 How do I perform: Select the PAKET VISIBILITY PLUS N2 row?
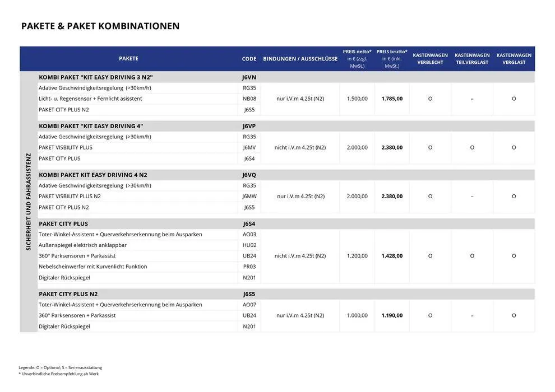70,197
